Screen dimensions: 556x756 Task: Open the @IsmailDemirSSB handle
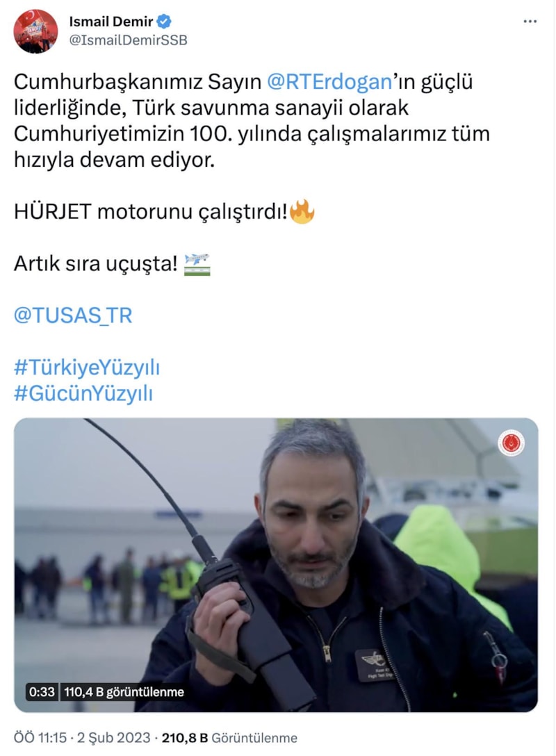click(x=129, y=40)
